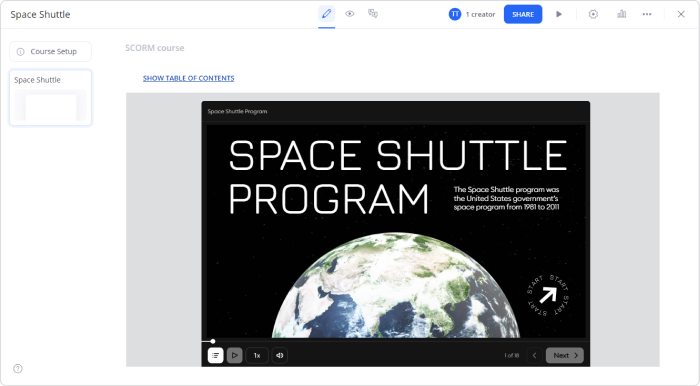Click the '1 of 18' slide counter
This screenshot has width=700, height=386.
point(512,355)
